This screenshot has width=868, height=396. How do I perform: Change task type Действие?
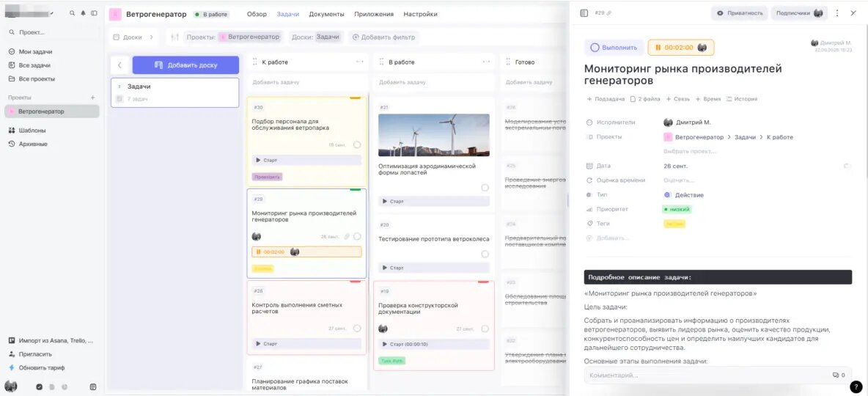[x=684, y=195]
